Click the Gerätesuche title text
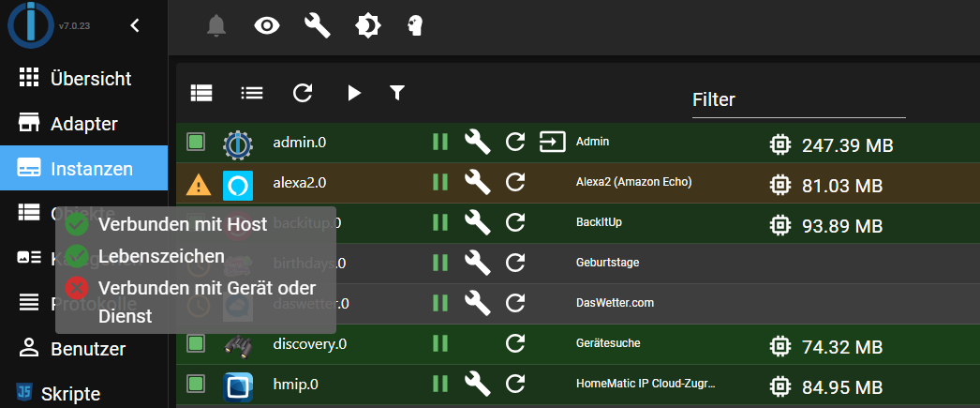The height and width of the screenshot is (408, 980). 608,343
